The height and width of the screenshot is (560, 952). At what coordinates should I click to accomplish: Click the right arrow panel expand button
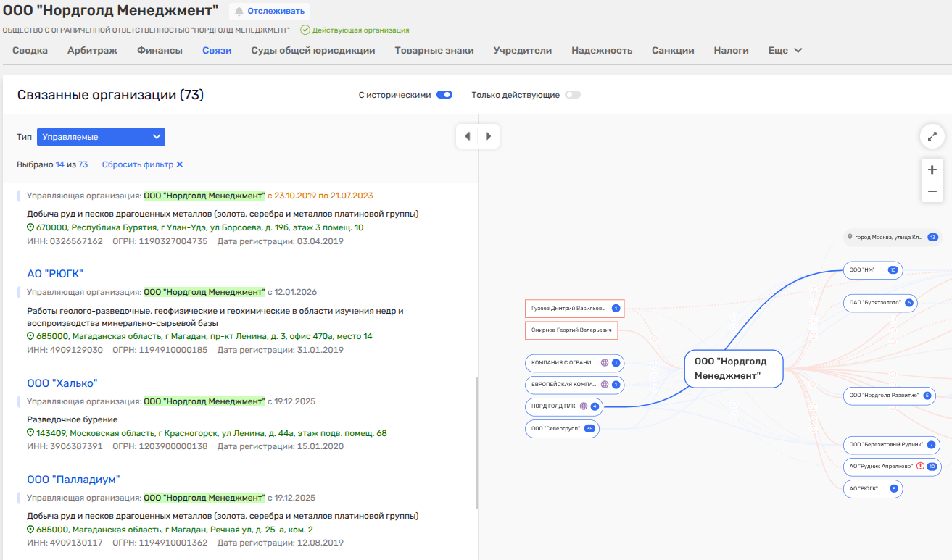(489, 136)
